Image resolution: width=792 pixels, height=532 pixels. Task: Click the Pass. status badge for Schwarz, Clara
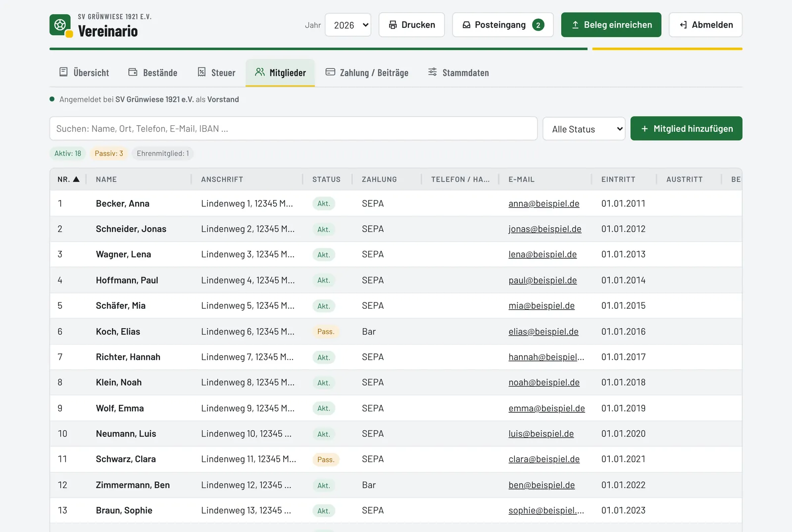(326, 460)
